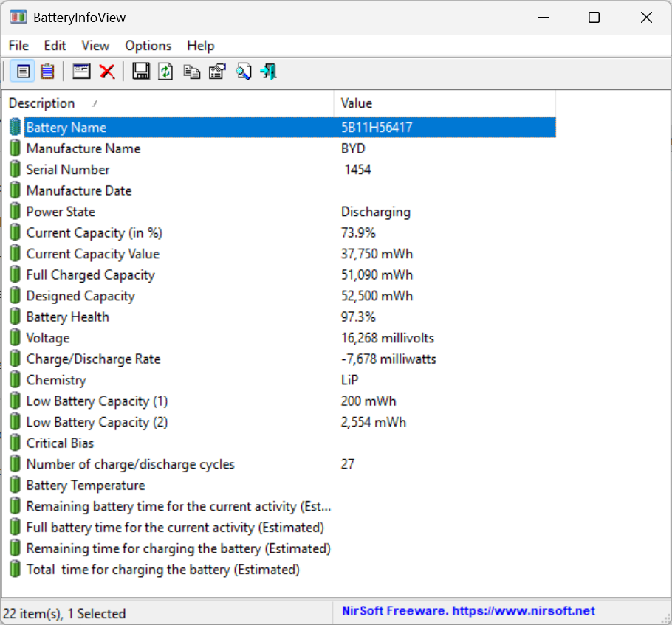Click the battery log clipboard icon
Viewport: 672px width, 625px height.
(x=47, y=72)
